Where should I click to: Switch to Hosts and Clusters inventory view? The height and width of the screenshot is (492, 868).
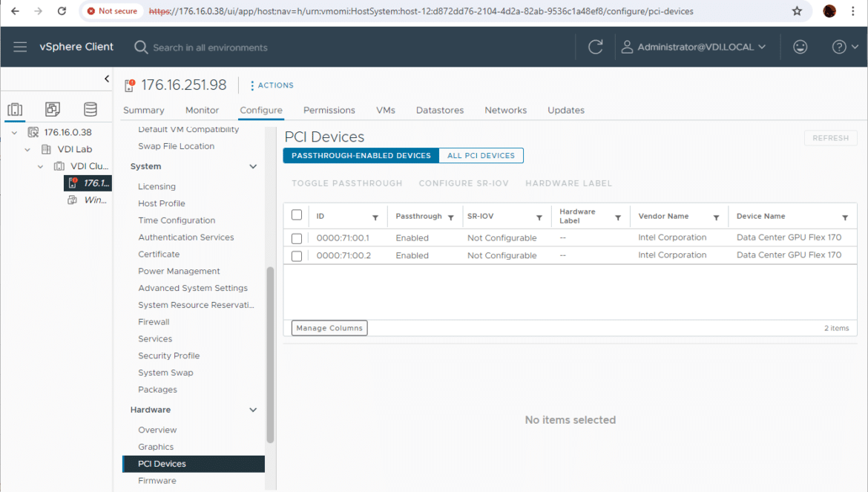pyautogui.click(x=15, y=109)
